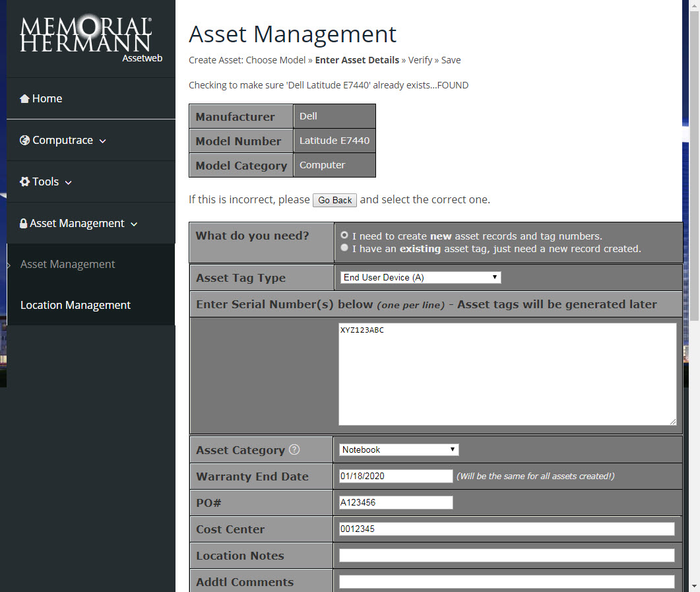Click the 'Will be the same for all assets' note
The height and width of the screenshot is (592, 700).
[535, 477]
